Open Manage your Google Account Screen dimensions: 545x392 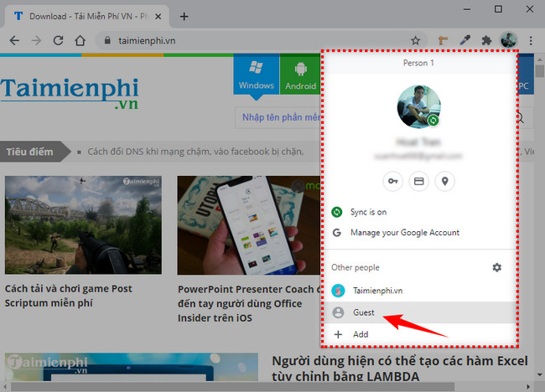(420, 232)
